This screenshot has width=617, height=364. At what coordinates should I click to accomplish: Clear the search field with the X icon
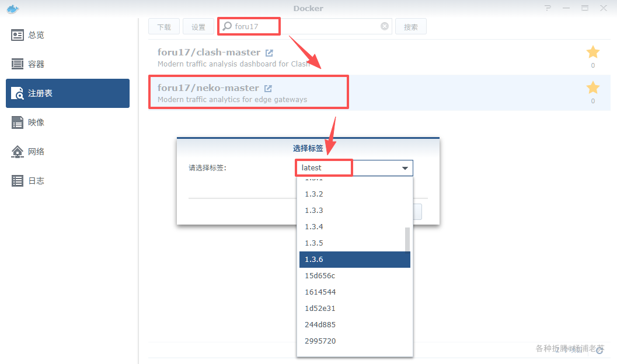385,26
